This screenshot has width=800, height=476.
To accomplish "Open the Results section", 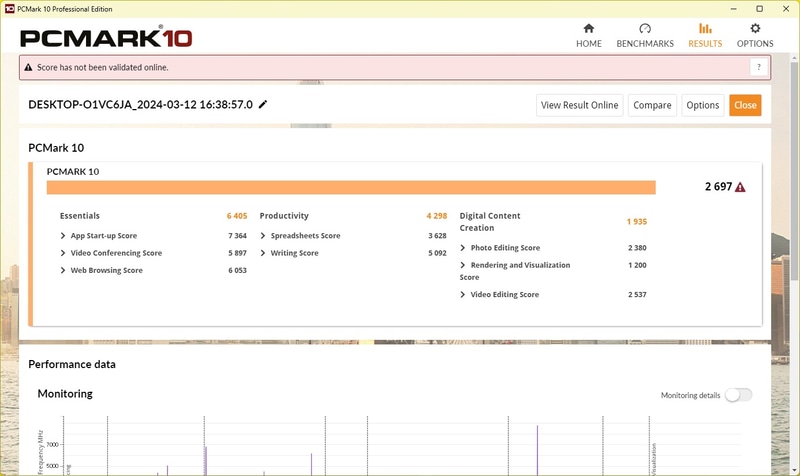I will pyautogui.click(x=705, y=36).
